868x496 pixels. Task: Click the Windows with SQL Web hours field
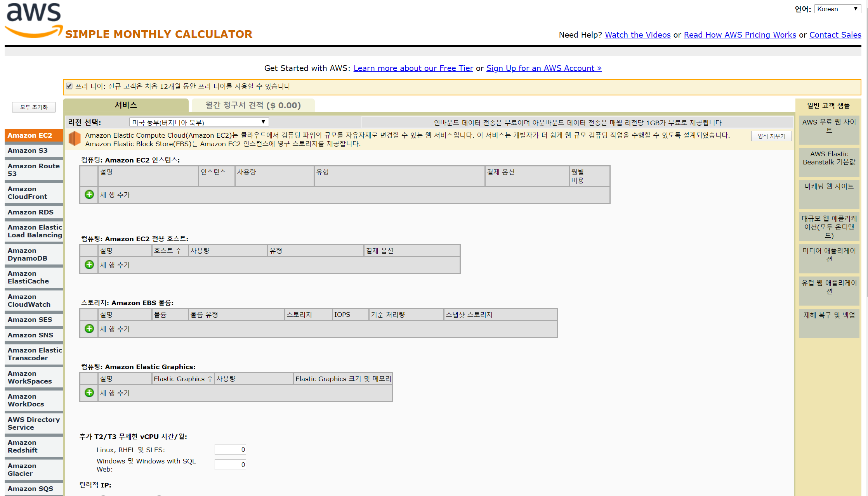click(x=230, y=465)
